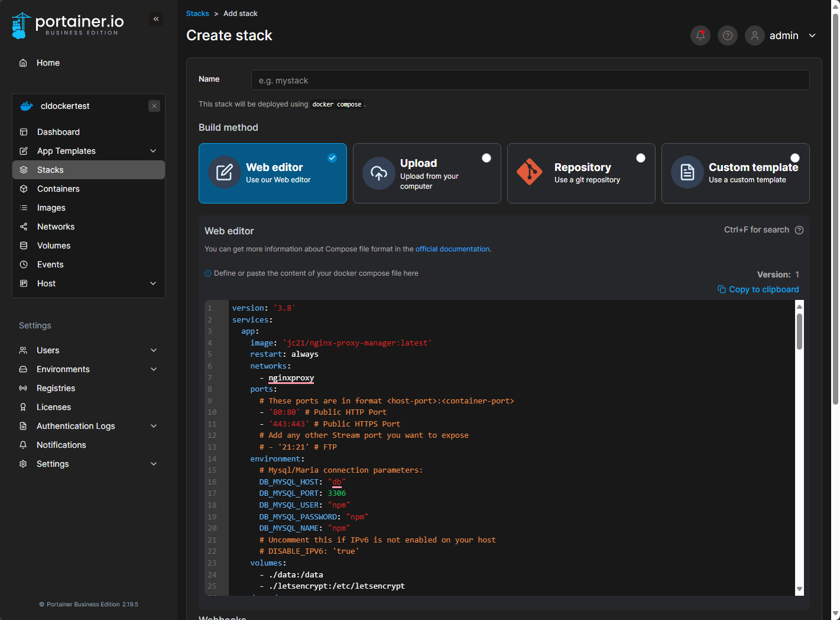Select the Upload build method radio
Viewport: 840px width, 620px height.
(x=486, y=158)
